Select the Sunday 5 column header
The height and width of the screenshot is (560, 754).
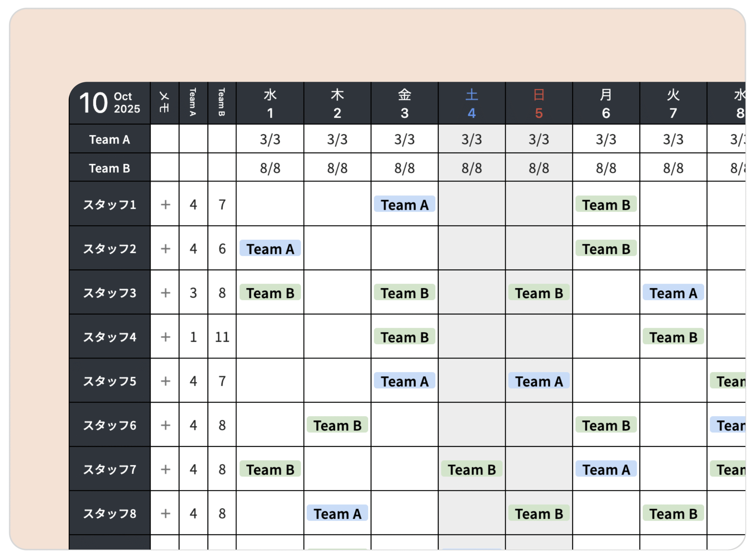click(x=539, y=103)
